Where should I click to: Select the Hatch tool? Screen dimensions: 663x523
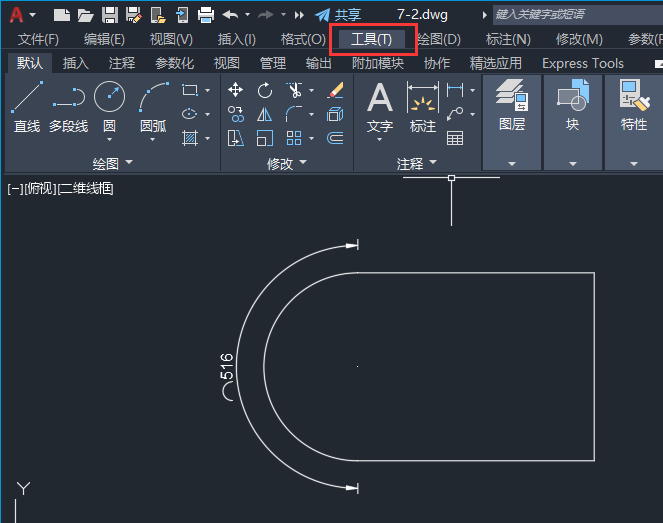click(x=189, y=138)
